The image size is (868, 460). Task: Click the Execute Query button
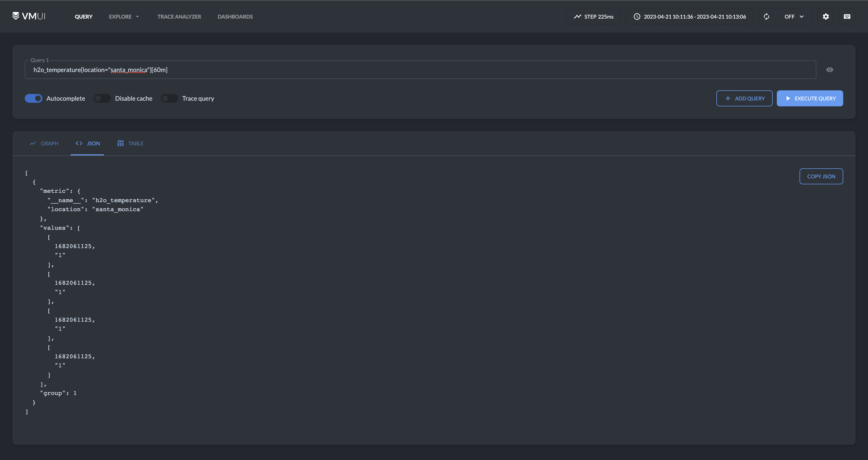tap(810, 98)
